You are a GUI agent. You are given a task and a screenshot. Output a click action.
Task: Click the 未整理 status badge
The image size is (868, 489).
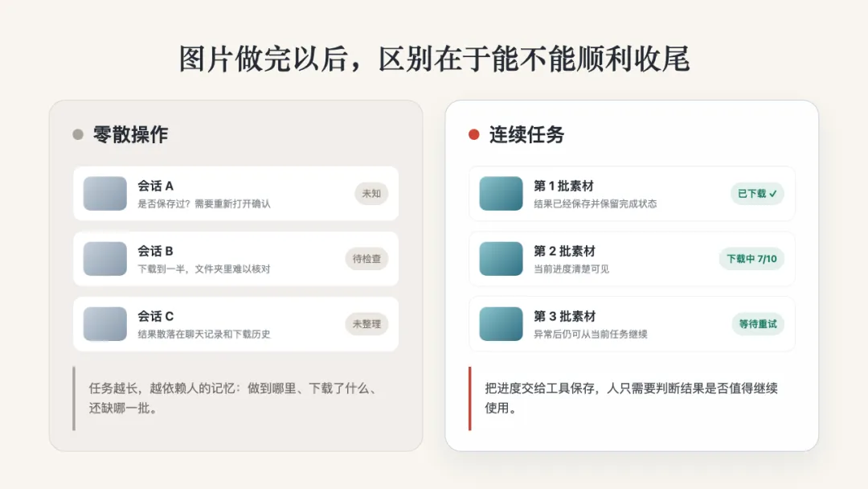click(x=366, y=324)
